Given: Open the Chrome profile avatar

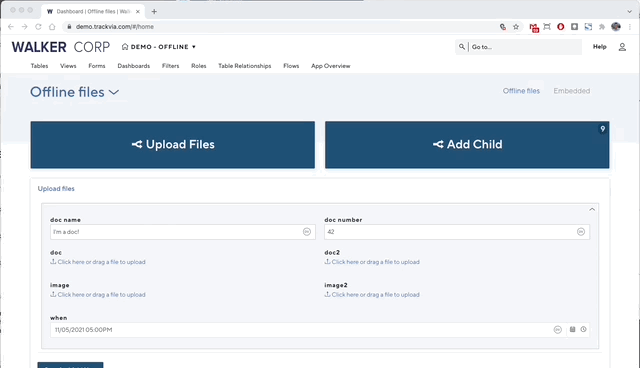Looking at the screenshot, I should click(616, 27).
